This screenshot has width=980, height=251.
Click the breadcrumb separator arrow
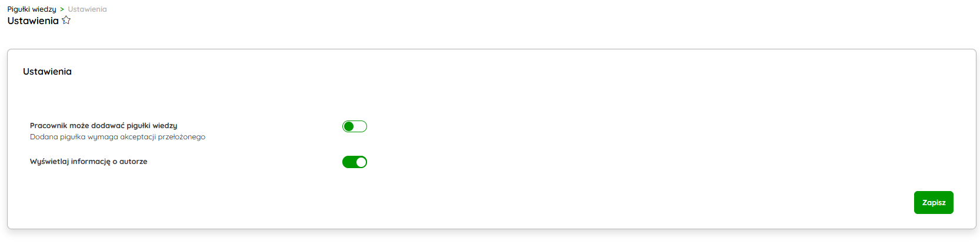62,9
